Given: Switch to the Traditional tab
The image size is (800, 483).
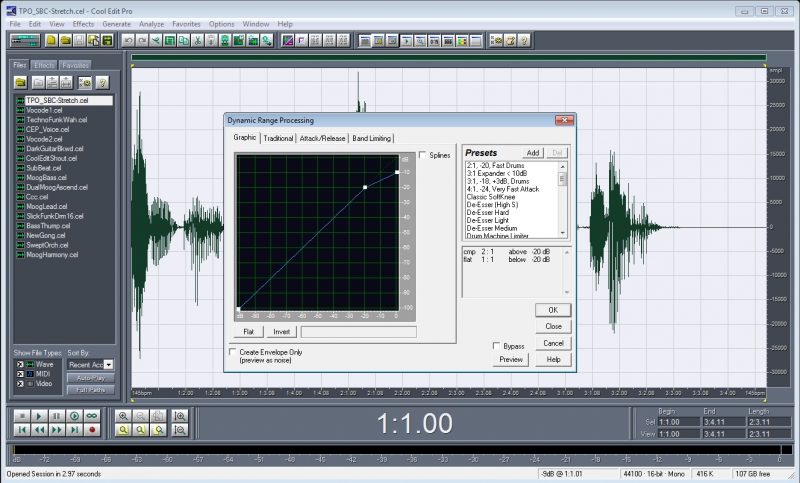Looking at the screenshot, I should [278, 138].
